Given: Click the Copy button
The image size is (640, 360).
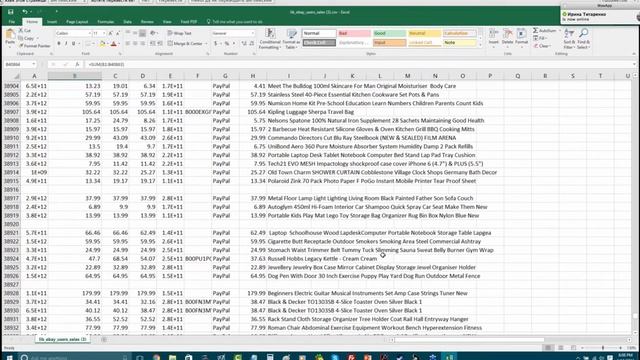Looking at the screenshot, I should pos(26,38).
